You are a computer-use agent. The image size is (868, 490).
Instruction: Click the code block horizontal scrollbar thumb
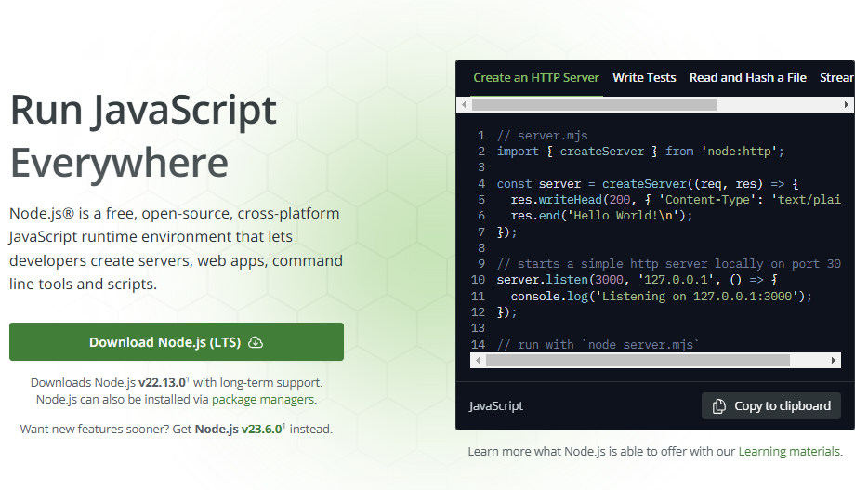click(x=638, y=361)
